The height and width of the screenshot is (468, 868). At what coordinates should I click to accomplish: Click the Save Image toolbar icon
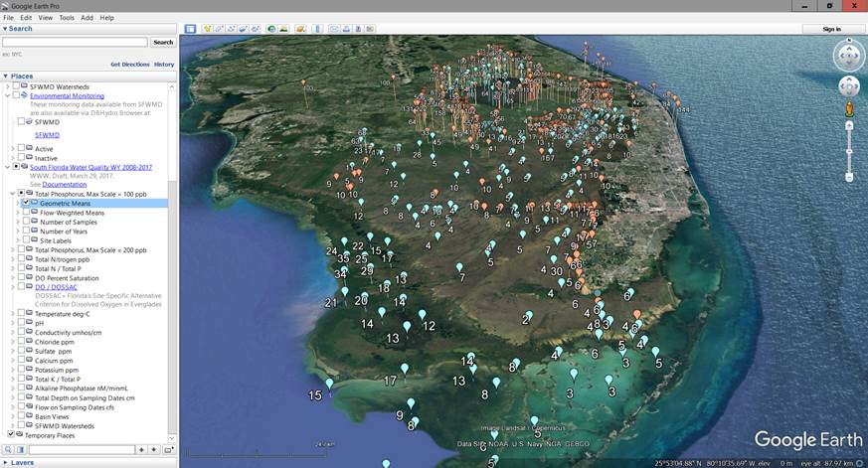(358, 29)
